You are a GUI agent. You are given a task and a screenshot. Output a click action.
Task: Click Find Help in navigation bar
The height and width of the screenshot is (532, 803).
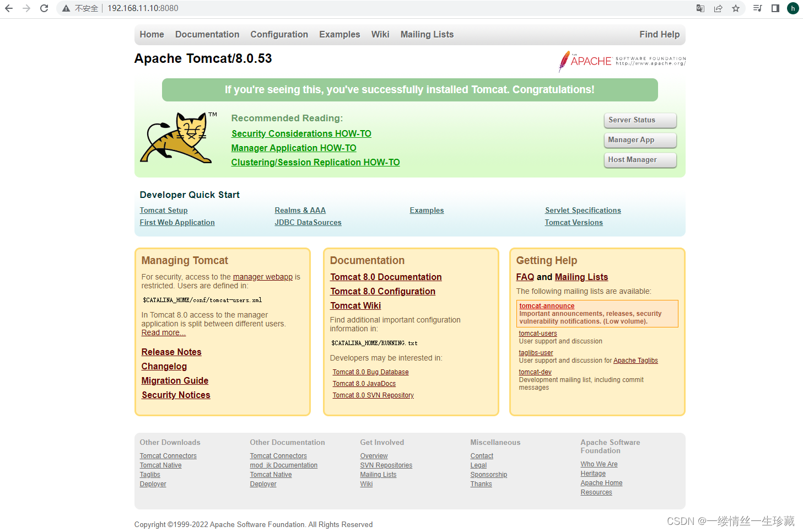pyautogui.click(x=659, y=34)
